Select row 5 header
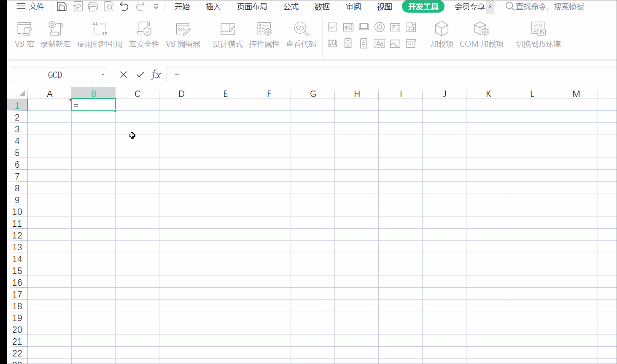 point(17,153)
